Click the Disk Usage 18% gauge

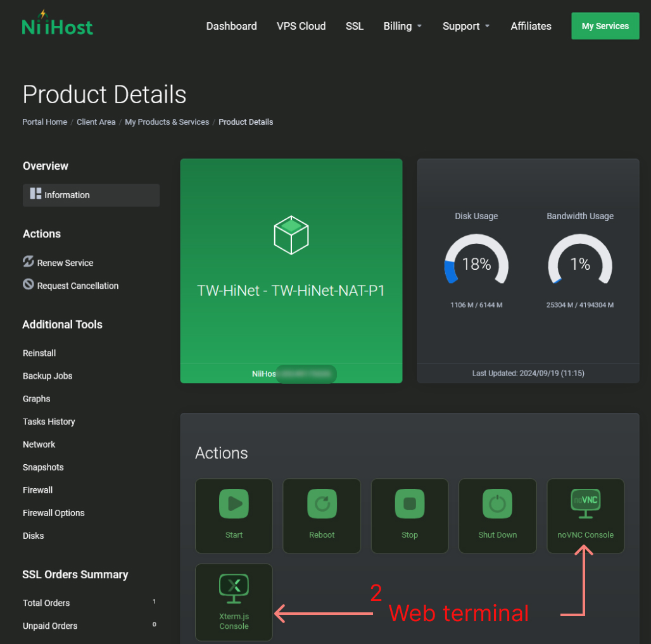(476, 260)
